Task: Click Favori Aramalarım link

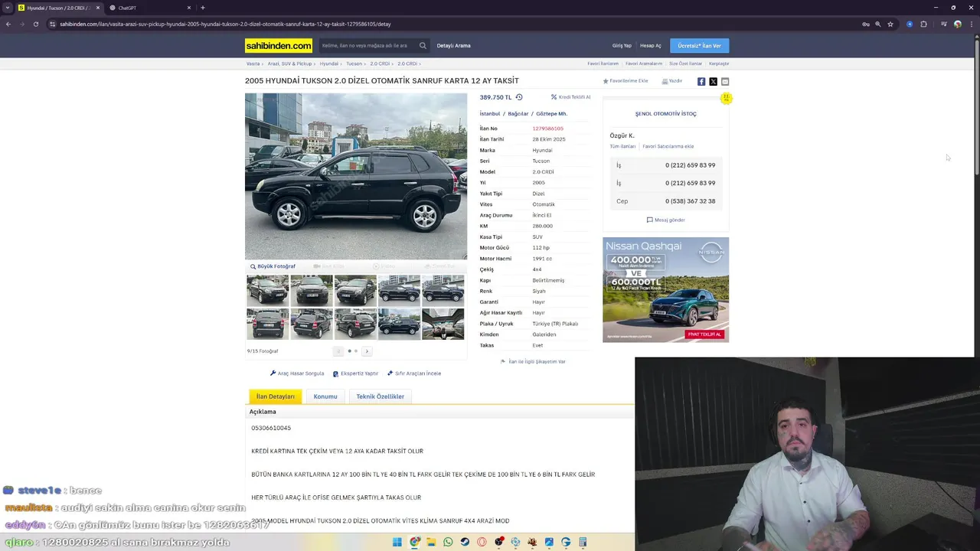Action: point(644,64)
